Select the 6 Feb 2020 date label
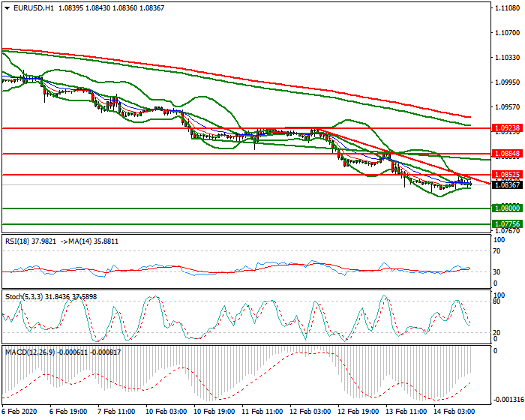Screen dimensions: 525x420 19,412
